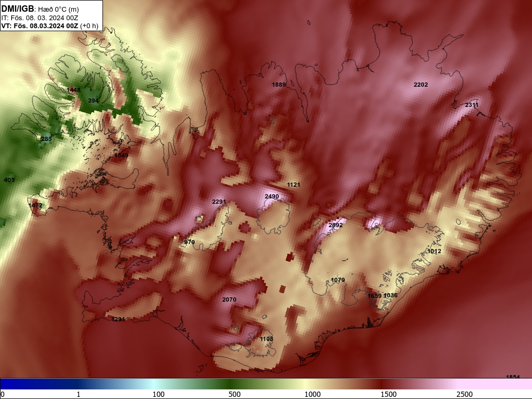Click the 394 height value
The image size is (532, 399).
coord(93,101)
